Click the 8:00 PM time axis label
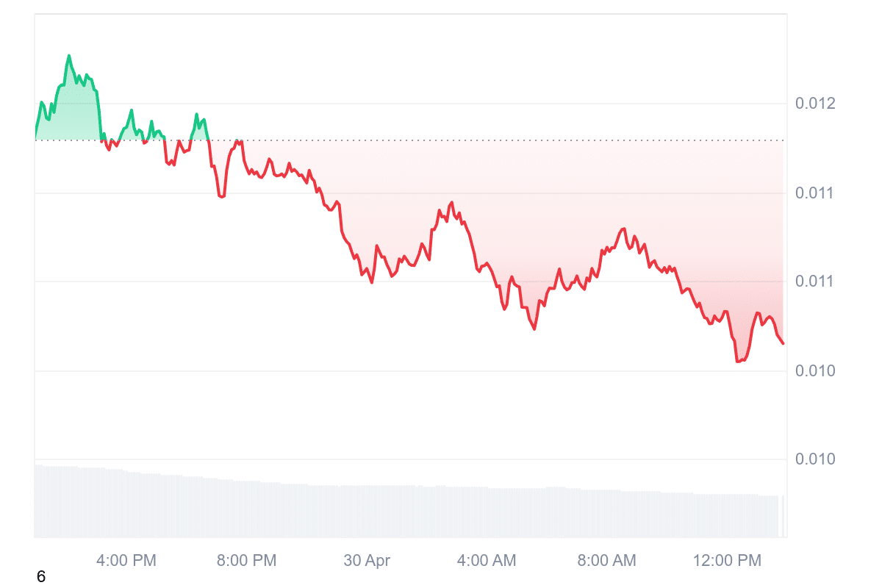Viewport: 882px width, 588px height. 246,561
